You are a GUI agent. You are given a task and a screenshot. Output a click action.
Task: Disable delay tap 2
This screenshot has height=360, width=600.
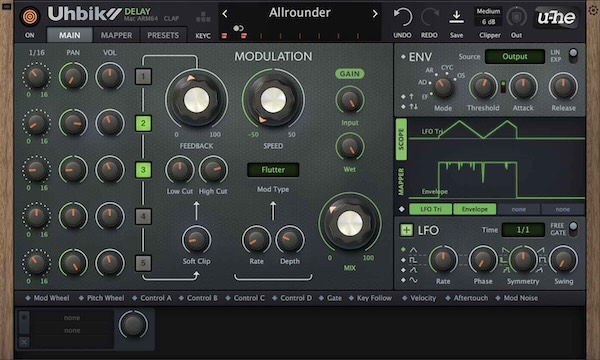click(x=143, y=123)
